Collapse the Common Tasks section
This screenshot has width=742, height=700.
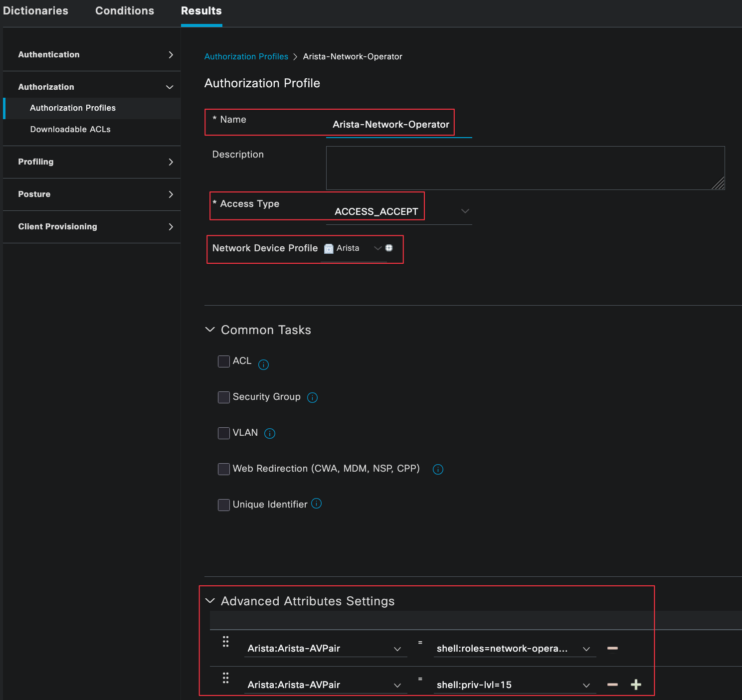(210, 330)
